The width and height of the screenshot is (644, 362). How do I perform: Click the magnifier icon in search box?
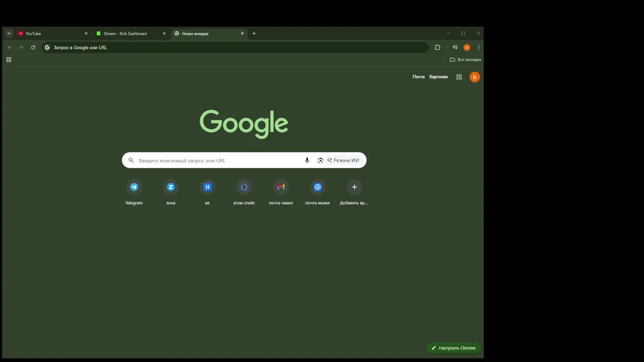131,160
